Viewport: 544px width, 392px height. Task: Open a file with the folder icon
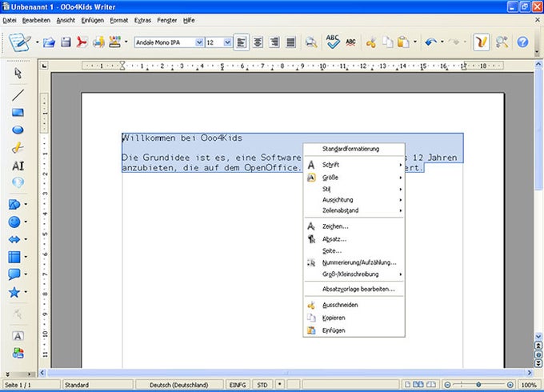pyautogui.click(x=50, y=42)
